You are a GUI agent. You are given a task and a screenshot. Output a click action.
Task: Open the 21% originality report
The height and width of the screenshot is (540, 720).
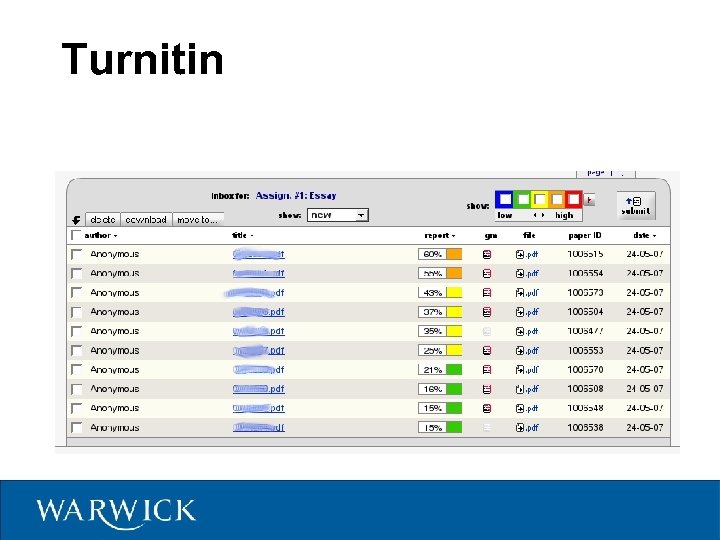click(x=440, y=370)
